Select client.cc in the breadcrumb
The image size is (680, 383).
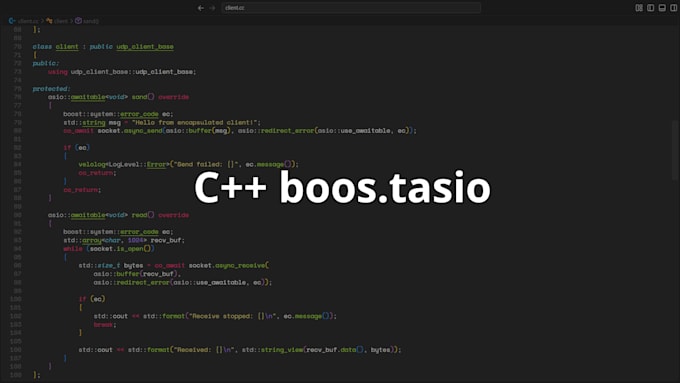(28, 21)
